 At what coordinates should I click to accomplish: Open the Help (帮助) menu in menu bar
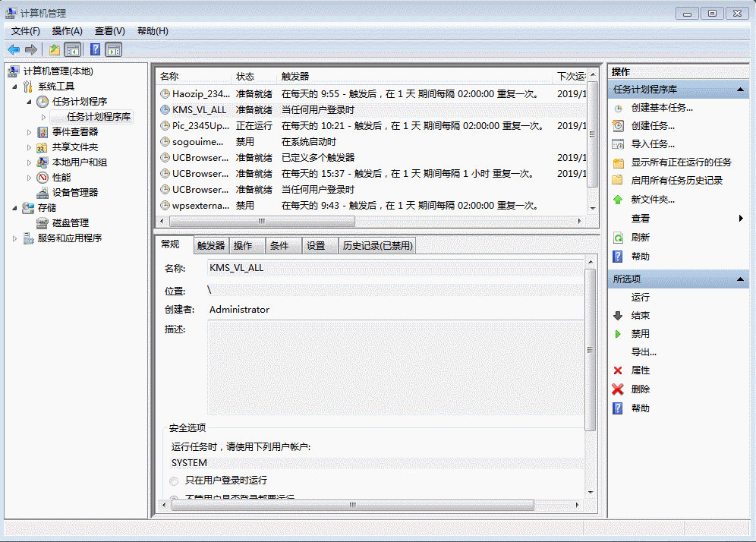pos(153,31)
